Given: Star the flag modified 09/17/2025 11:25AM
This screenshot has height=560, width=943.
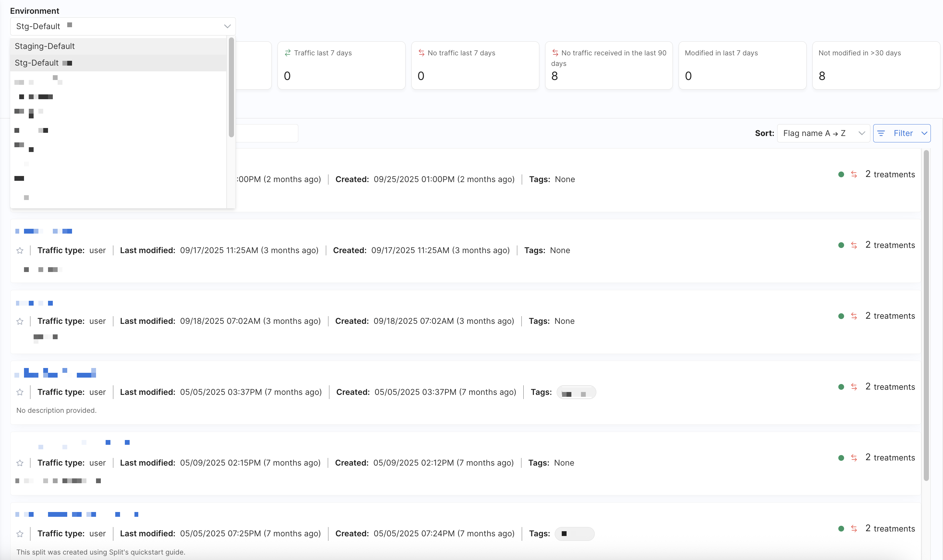Looking at the screenshot, I should (x=20, y=251).
